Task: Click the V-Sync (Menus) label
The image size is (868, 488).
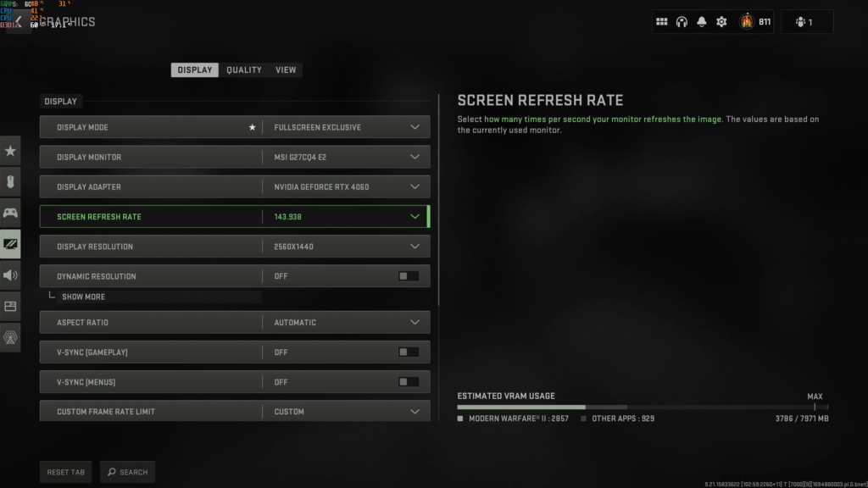Action: tap(86, 382)
